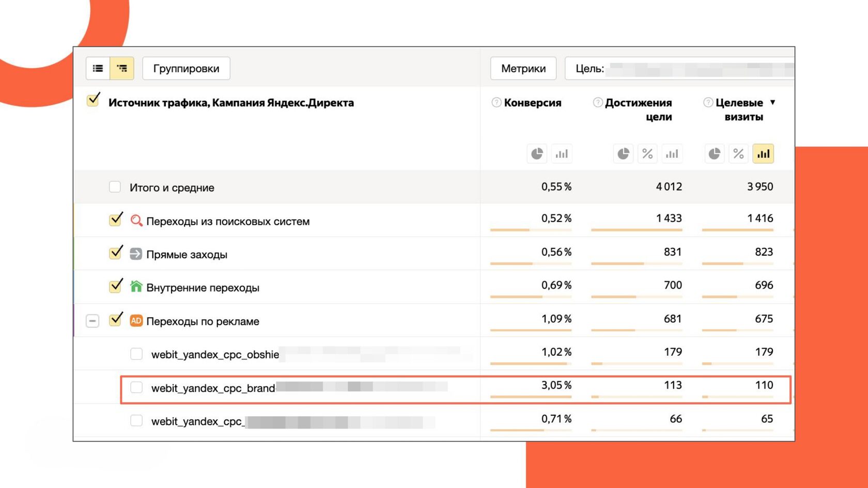
Task: Uncheck Прямые заходы row checkbox
Action: tap(115, 253)
